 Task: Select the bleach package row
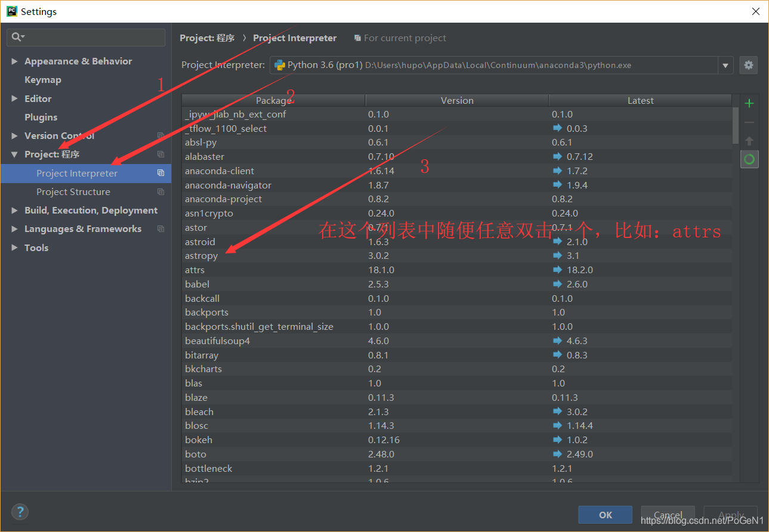457,412
